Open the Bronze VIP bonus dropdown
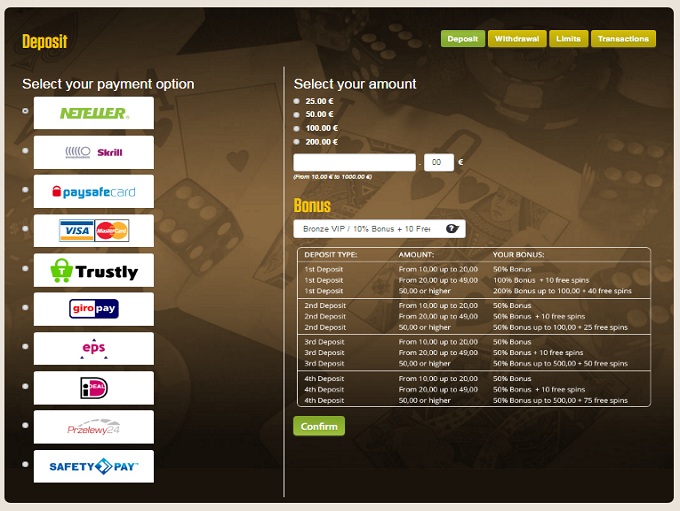680x511 pixels. pos(379,229)
